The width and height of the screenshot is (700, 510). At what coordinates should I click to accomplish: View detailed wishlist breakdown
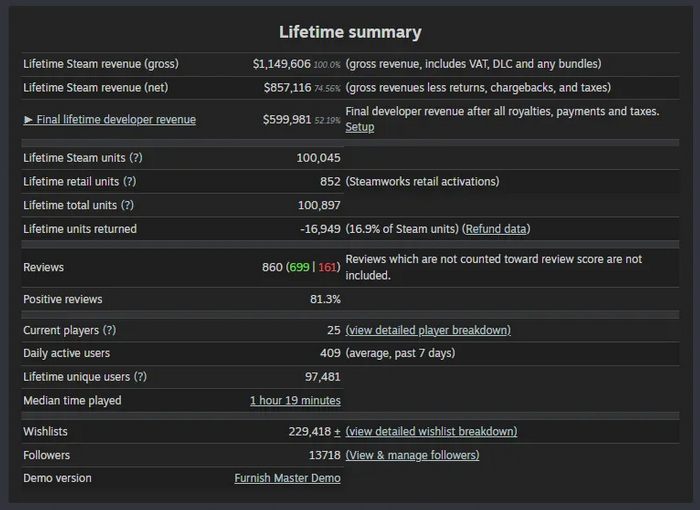(431, 432)
